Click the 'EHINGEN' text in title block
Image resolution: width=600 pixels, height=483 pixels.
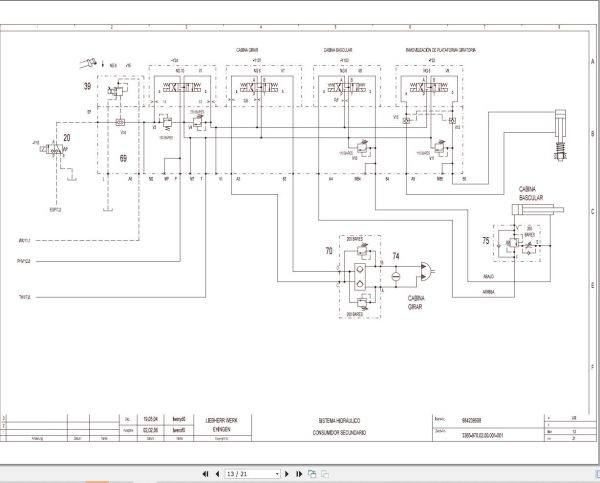pyautogui.click(x=222, y=429)
